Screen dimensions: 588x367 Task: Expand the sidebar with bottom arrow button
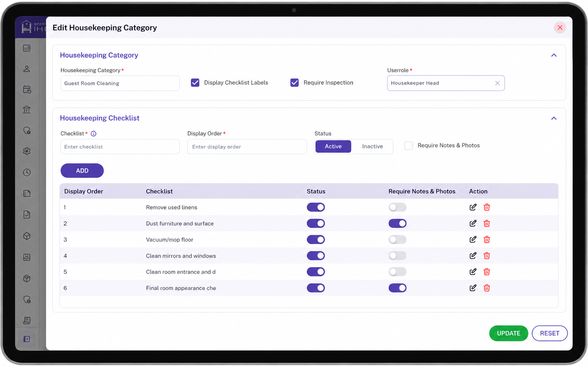coord(27,339)
